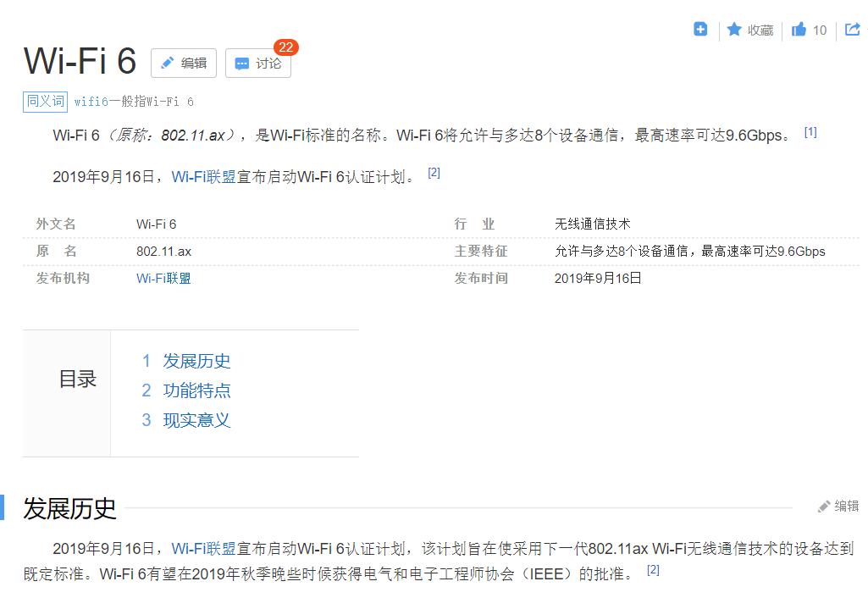Viewport: 868px width, 598px height.
Task: Jump to 现实意义 from the table of contents
Action: tap(196, 420)
